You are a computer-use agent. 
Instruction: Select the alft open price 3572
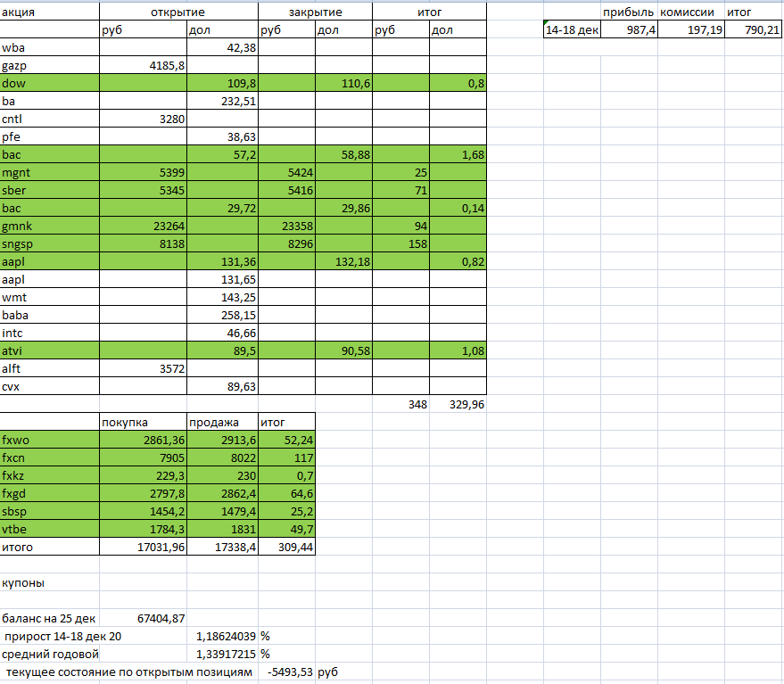coord(143,368)
